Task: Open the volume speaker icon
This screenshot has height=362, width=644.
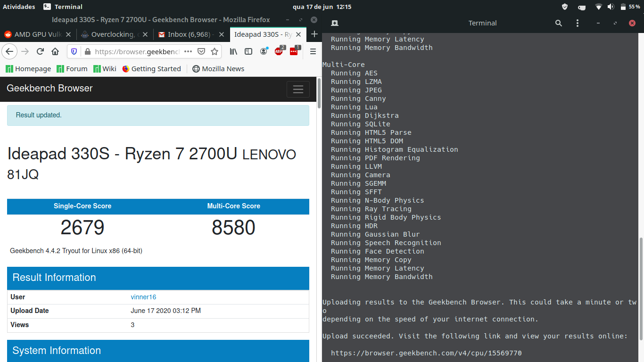Action: (x=611, y=7)
